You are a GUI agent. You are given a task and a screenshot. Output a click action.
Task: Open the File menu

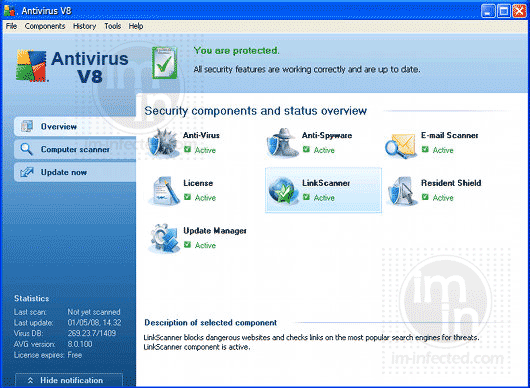click(x=11, y=26)
